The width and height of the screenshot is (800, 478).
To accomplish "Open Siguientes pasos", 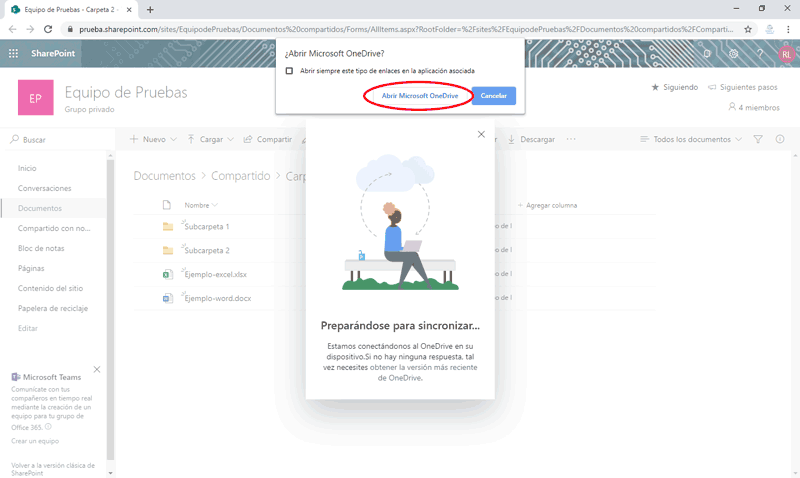I will tap(742, 87).
